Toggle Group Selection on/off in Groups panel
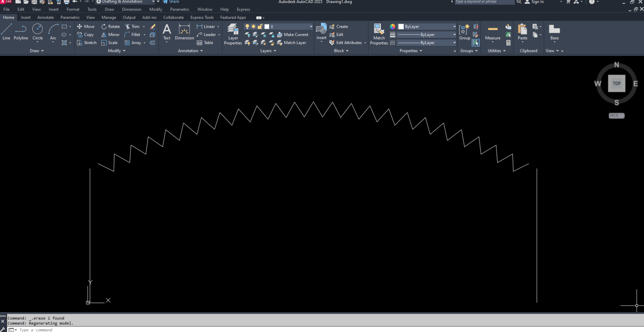 (475, 43)
